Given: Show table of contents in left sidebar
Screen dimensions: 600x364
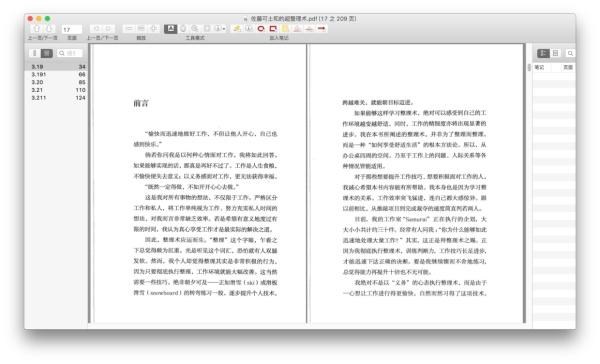Looking at the screenshot, I should point(47,53).
